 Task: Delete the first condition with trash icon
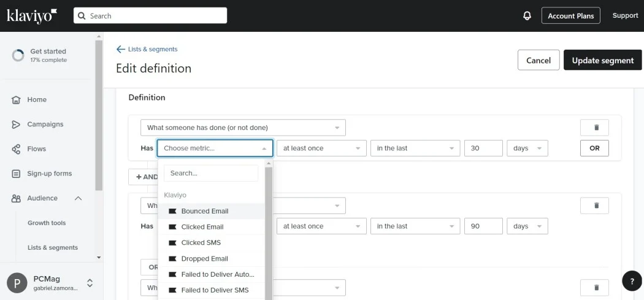tap(594, 128)
